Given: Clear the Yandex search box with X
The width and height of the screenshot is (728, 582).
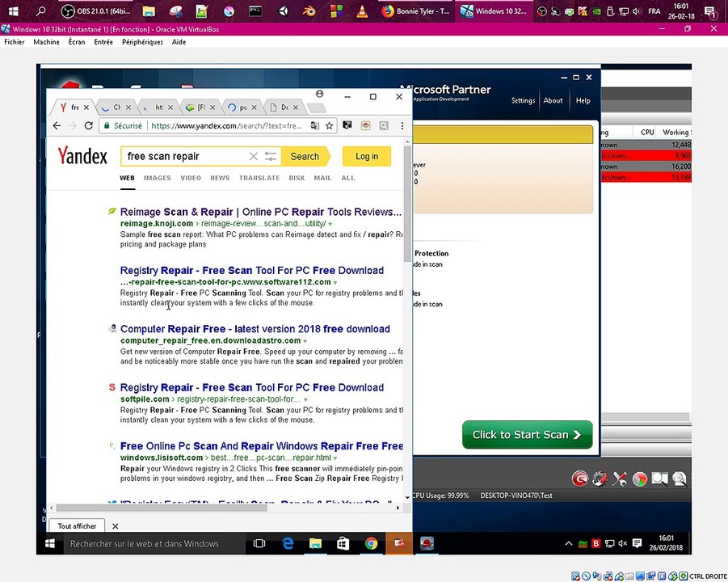Looking at the screenshot, I should [254, 157].
